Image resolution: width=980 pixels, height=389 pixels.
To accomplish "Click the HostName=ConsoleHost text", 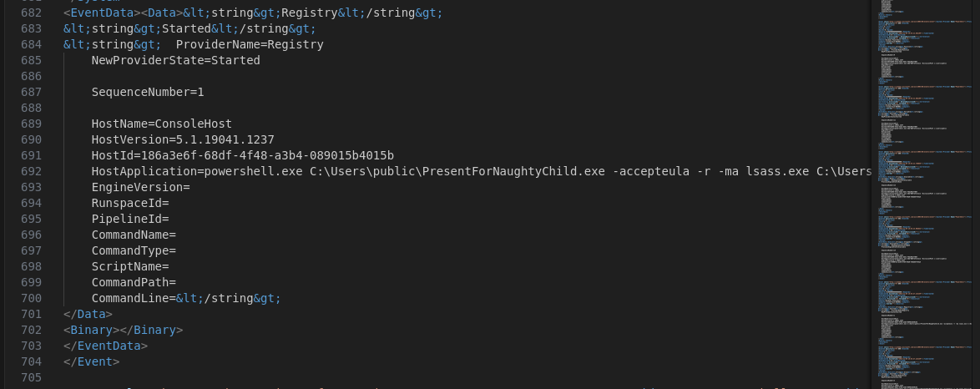I will pos(162,124).
